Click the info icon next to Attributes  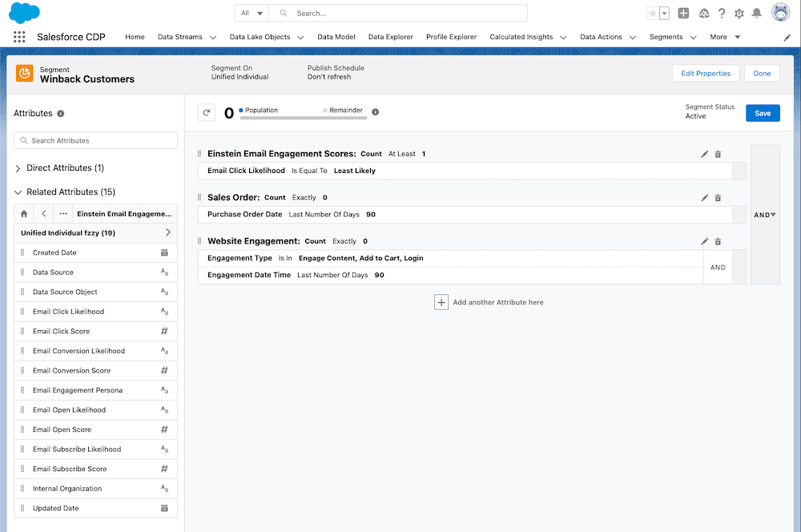point(61,114)
